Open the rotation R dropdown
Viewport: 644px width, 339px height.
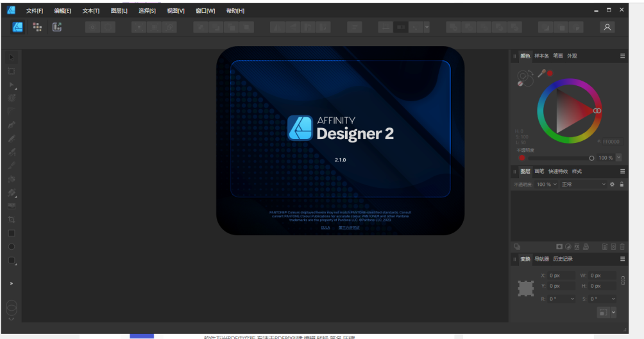[x=573, y=299]
